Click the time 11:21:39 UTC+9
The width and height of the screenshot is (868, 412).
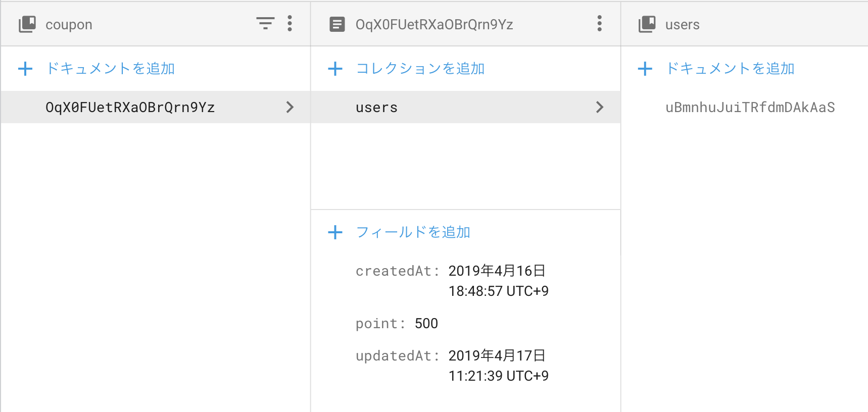click(x=499, y=376)
